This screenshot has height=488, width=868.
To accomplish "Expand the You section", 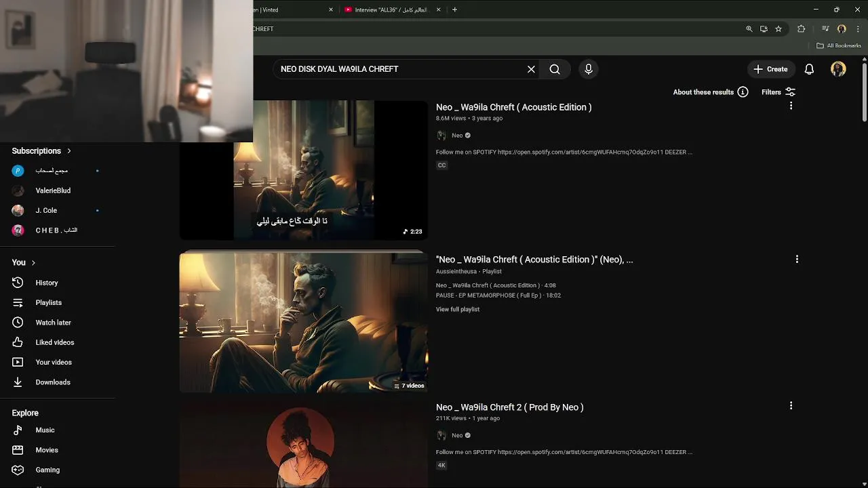I will (x=24, y=262).
